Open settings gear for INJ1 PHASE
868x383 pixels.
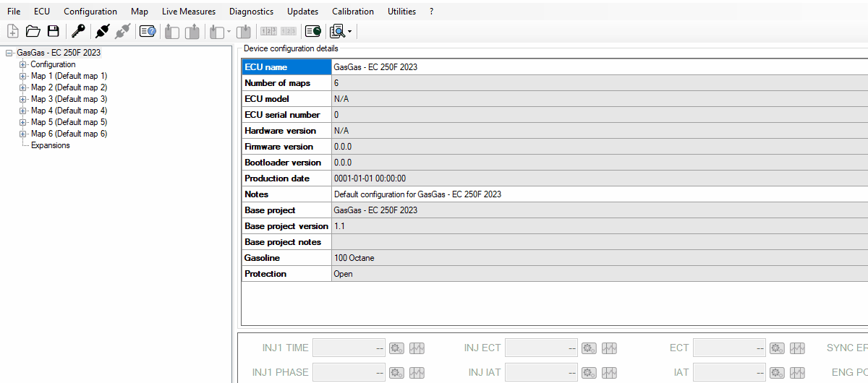[396, 373]
